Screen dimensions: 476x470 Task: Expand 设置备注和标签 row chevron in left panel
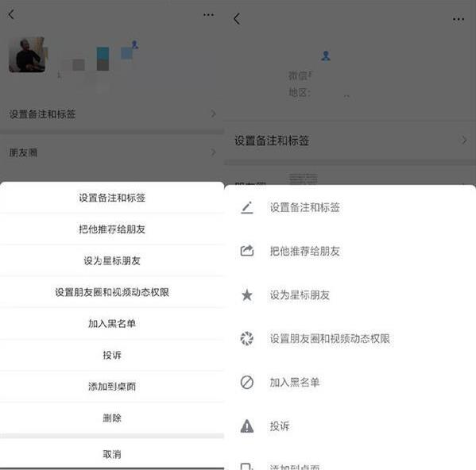coord(214,114)
